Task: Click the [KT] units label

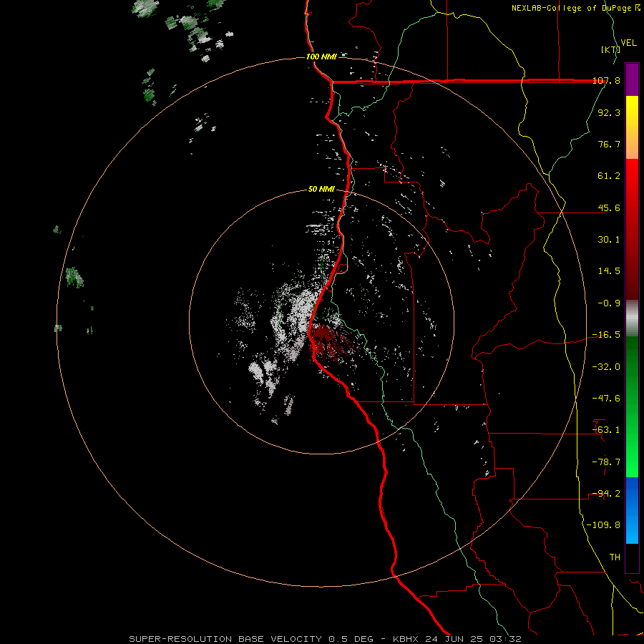Action: pyautogui.click(x=610, y=49)
